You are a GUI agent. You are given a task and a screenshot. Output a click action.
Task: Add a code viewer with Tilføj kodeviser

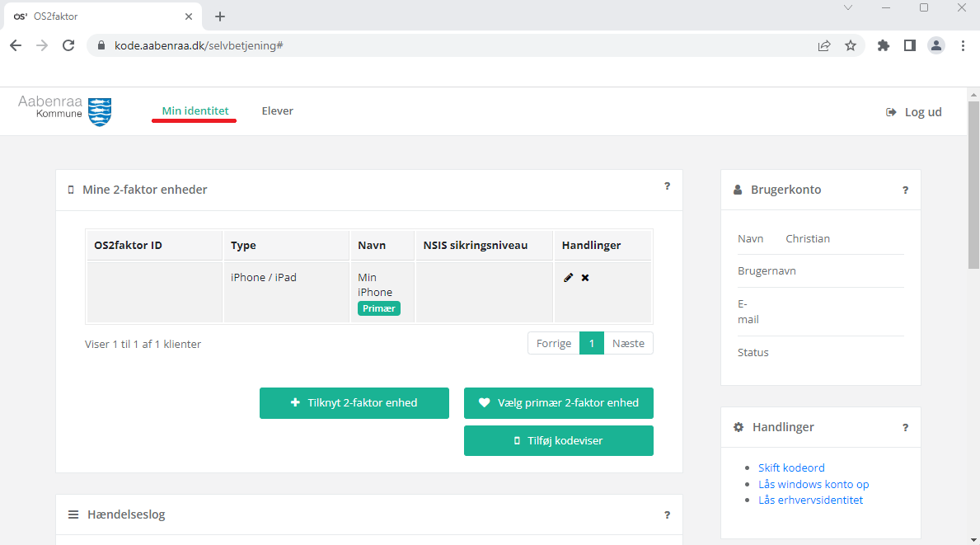point(559,440)
